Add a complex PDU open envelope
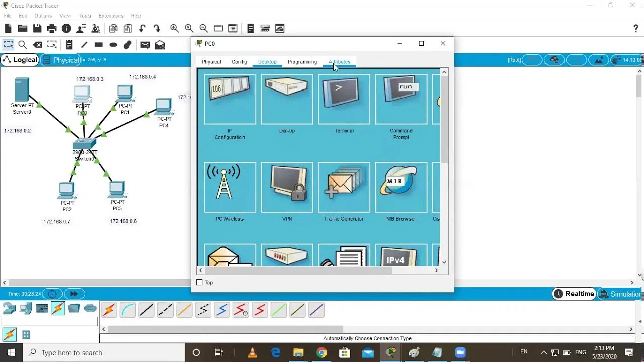Screen dimensions: 644x362 tap(160, 45)
